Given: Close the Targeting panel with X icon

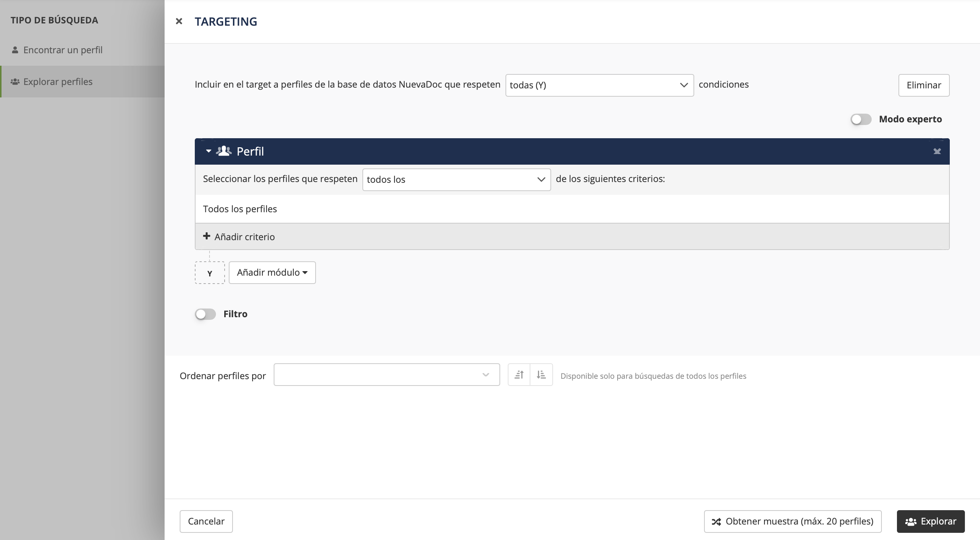Looking at the screenshot, I should [x=179, y=21].
